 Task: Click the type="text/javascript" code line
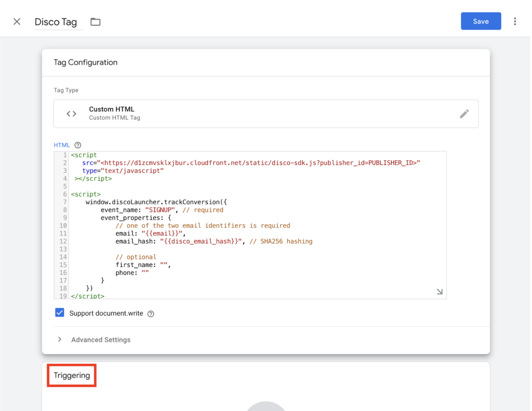click(123, 171)
